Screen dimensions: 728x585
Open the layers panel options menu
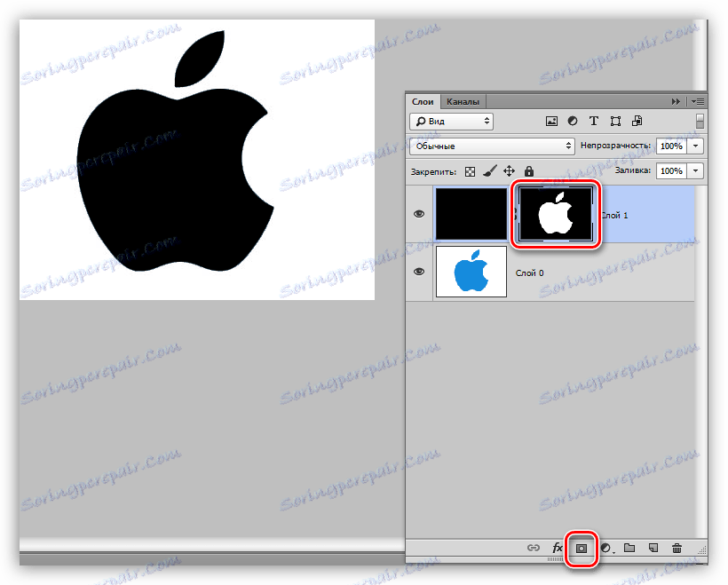[x=697, y=101]
